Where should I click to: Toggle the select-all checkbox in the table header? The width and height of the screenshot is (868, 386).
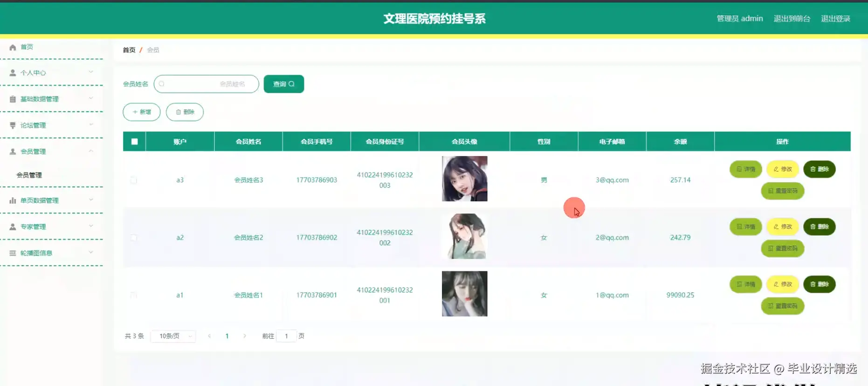click(x=134, y=142)
